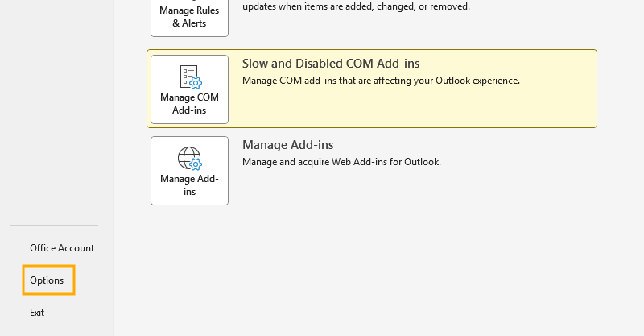Open Outlook Options

tap(47, 280)
